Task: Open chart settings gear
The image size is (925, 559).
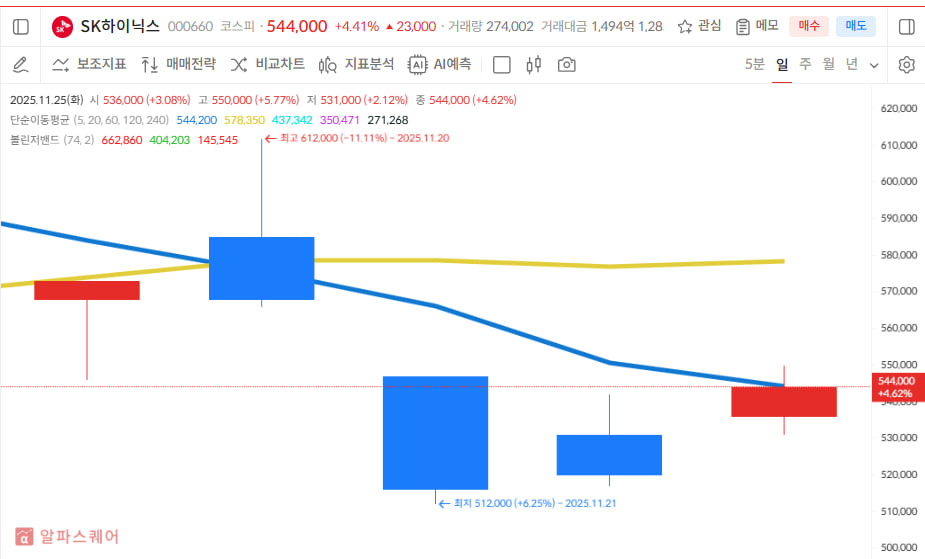Action: (x=906, y=65)
